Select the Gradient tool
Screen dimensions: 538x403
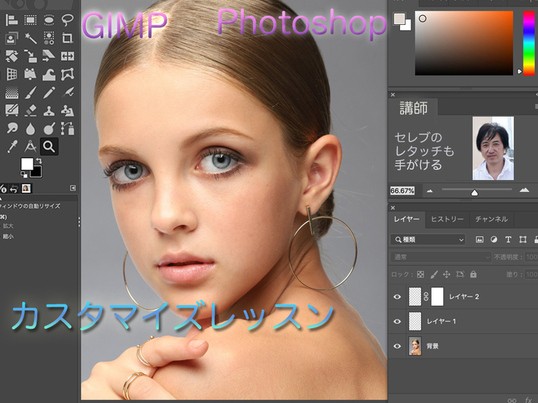[12, 92]
